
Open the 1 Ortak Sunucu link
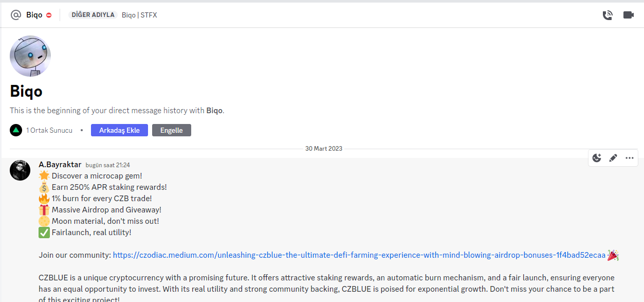coord(49,130)
